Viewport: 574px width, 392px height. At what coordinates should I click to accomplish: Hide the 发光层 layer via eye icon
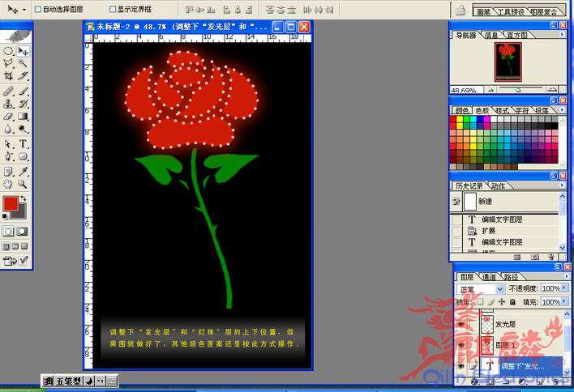coord(461,324)
